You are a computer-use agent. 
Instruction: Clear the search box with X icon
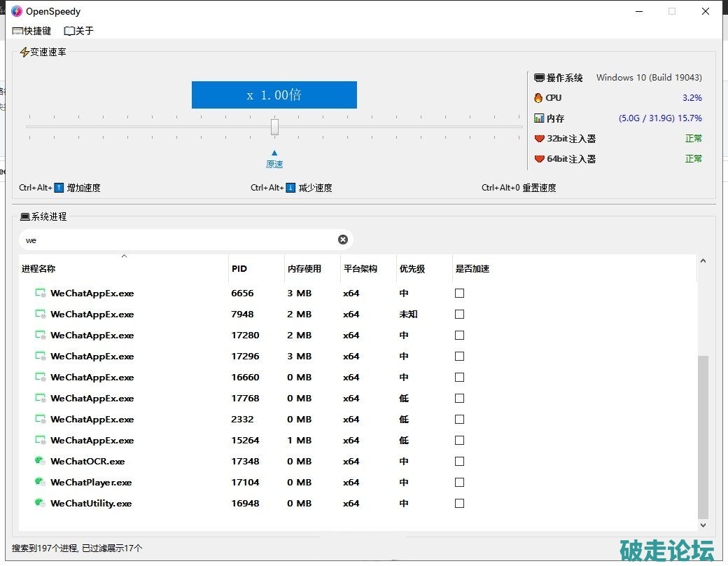tap(343, 240)
